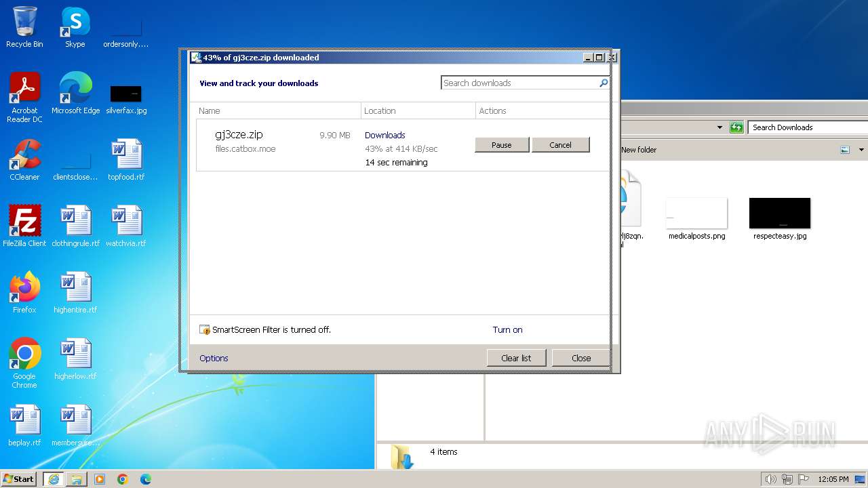Open Chrome from the taskbar
The image size is (868, 488).
123,479
